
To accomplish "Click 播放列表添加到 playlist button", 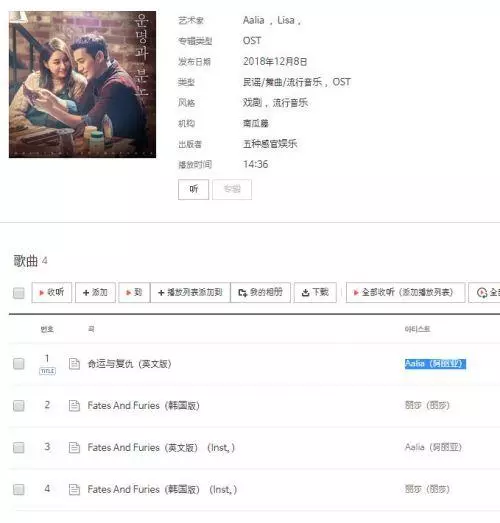I will [x=190, y=293].
